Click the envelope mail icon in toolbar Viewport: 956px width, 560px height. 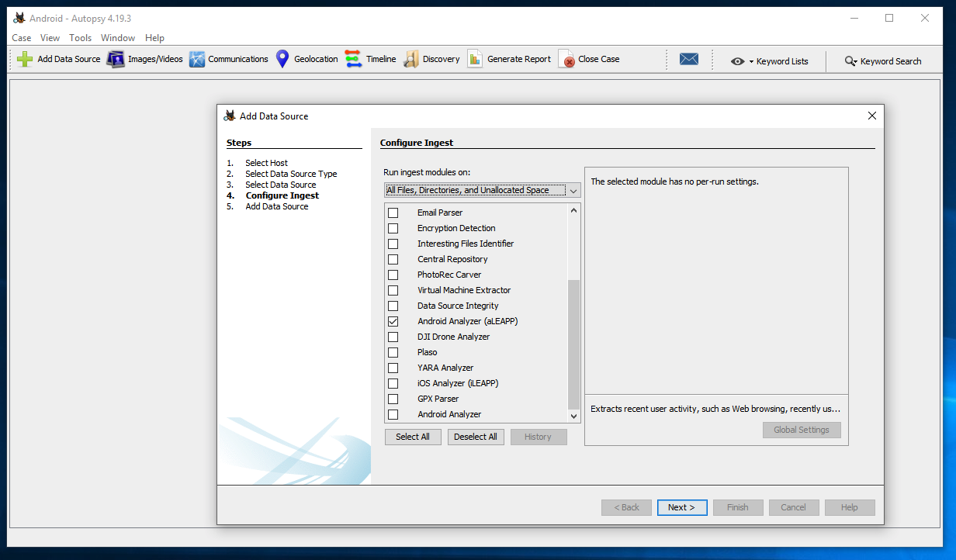tap(689, 59)
